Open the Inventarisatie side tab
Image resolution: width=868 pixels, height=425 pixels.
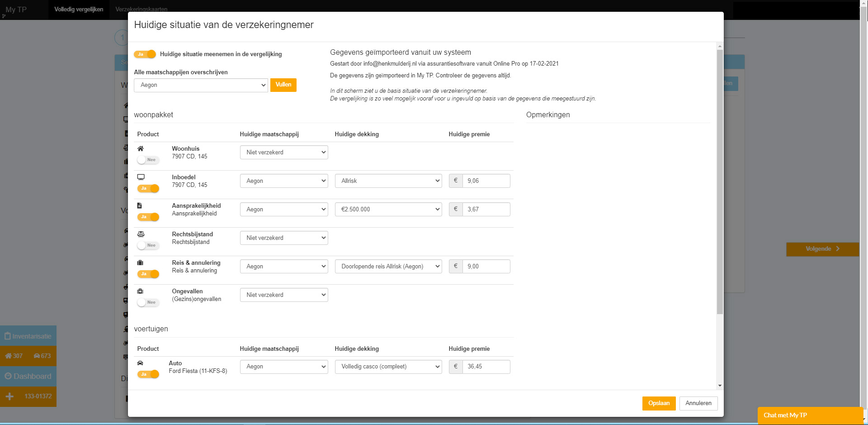tap(28, 336)
